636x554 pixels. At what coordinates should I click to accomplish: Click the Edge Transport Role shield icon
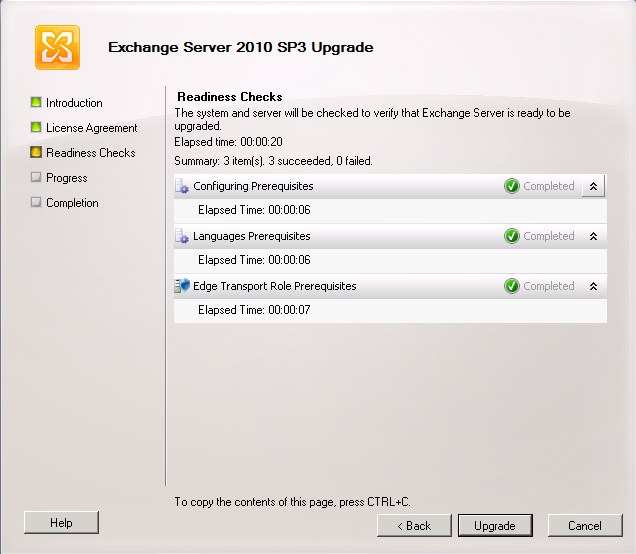coord(182,286)
